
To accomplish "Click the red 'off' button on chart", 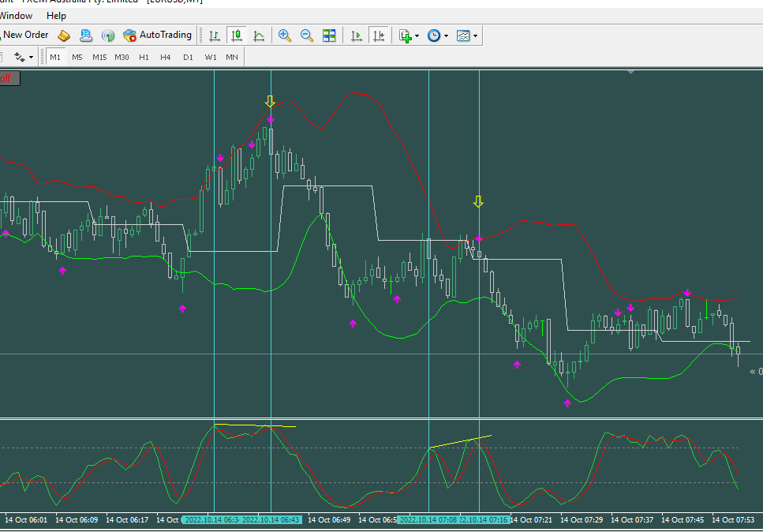I will (x=8, y=77).
